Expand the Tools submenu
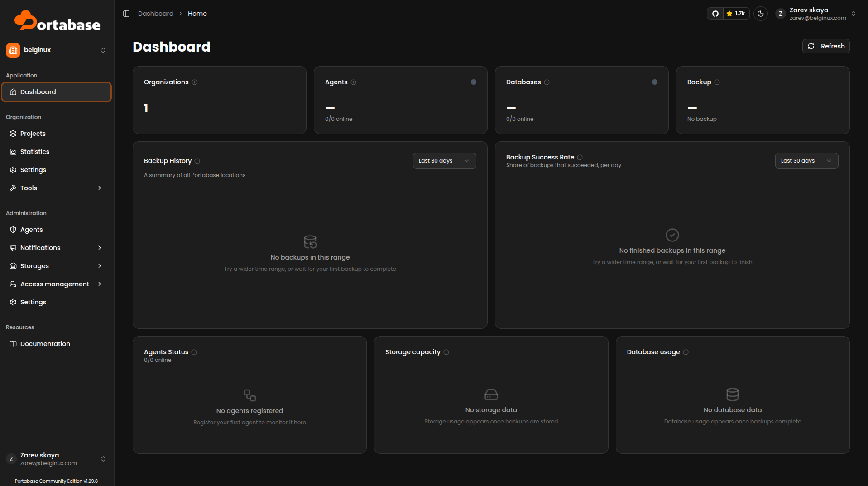The height and width of the screenshot is (486, 868). 57,188
